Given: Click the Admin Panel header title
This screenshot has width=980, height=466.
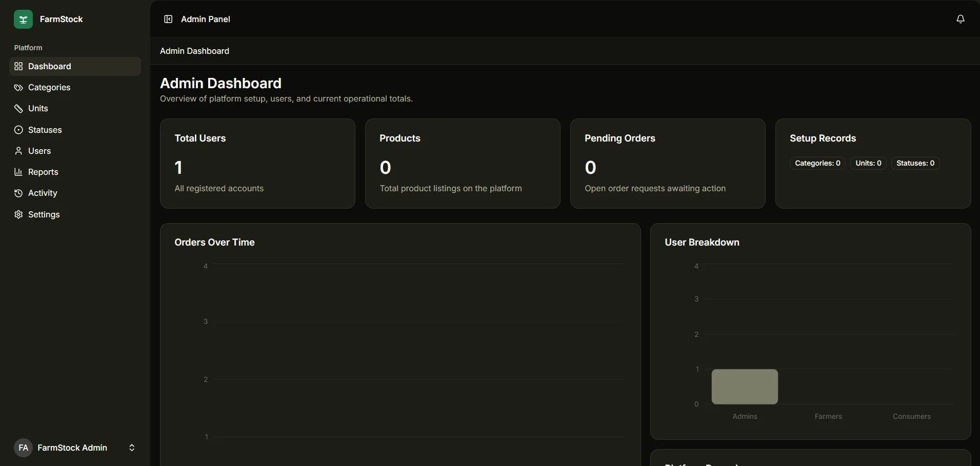Looking at the screenshot, I should coord(206,19).
